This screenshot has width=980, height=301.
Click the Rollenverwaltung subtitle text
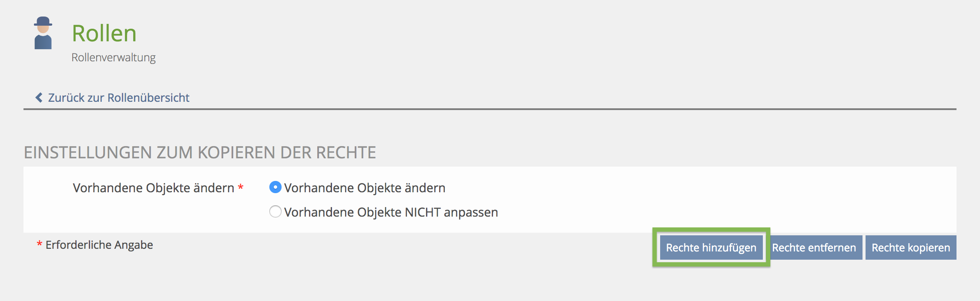tap(113, 57)
